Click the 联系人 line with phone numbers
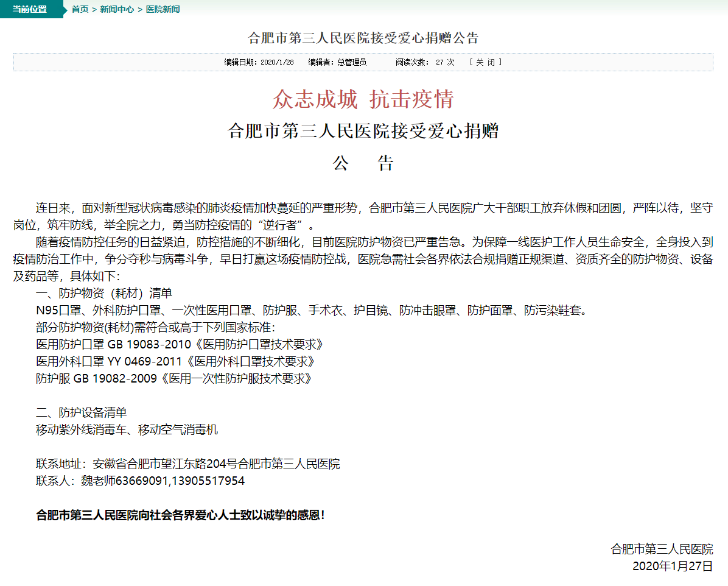 pos(140,481)
